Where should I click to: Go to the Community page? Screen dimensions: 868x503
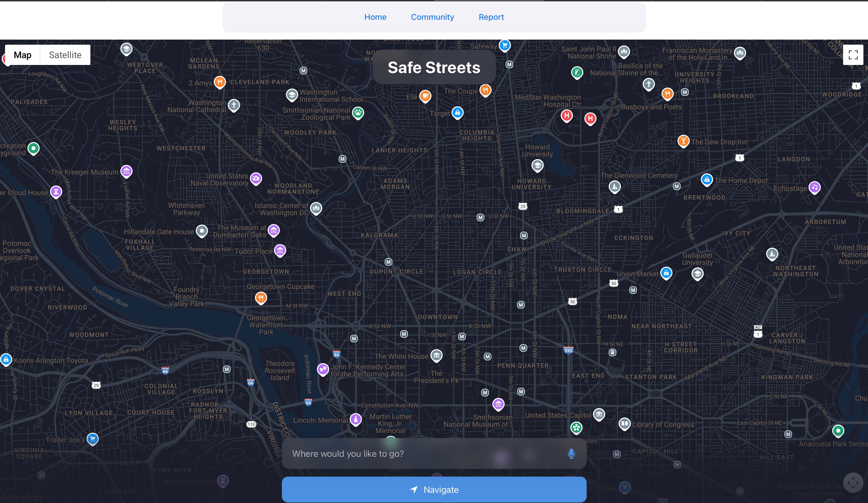[432, 17]
